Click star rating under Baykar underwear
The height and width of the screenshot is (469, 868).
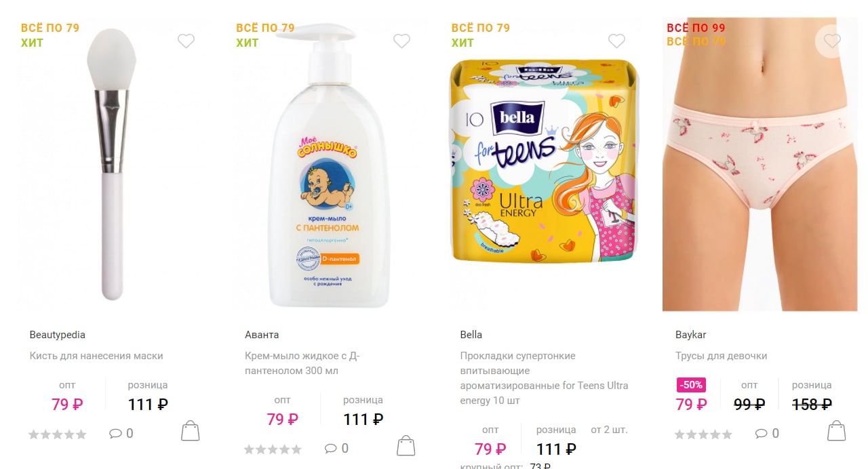coord(704,434)
